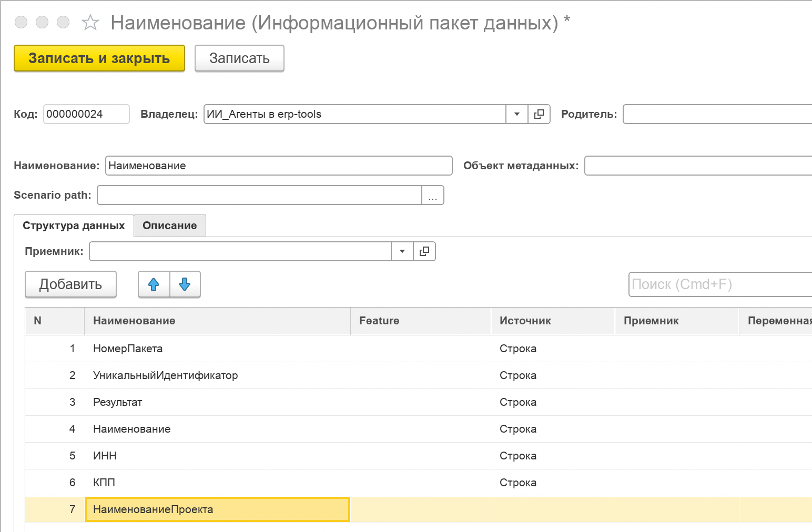812x532 pixels.
Task: Select the Наименование table row 4
Action: 419,429
